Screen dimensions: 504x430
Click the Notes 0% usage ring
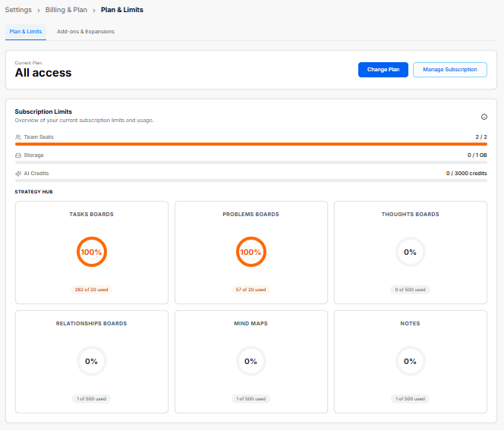411,361
